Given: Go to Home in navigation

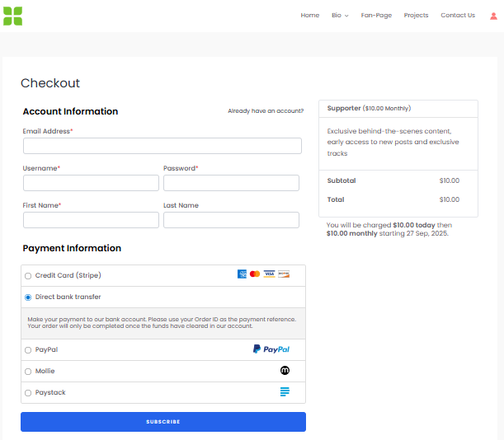Looking at the screenshot, I should pos(310,15).
